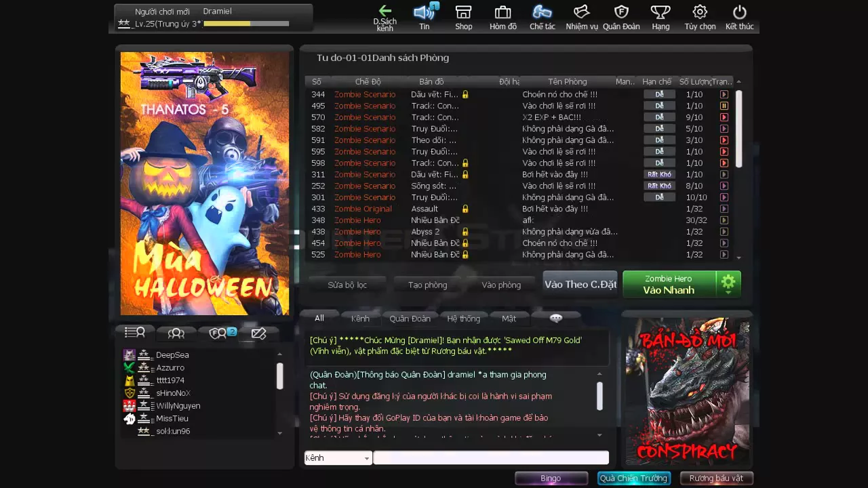Switch to the Mật whisper tab
Image resolution: width=868 pixels, height=488 pixels.
[509, 318]
